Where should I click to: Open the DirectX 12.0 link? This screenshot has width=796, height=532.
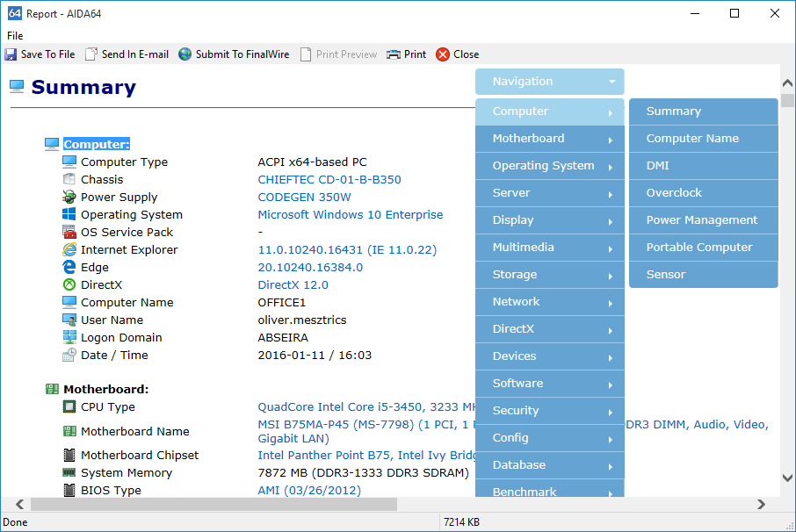293,285
